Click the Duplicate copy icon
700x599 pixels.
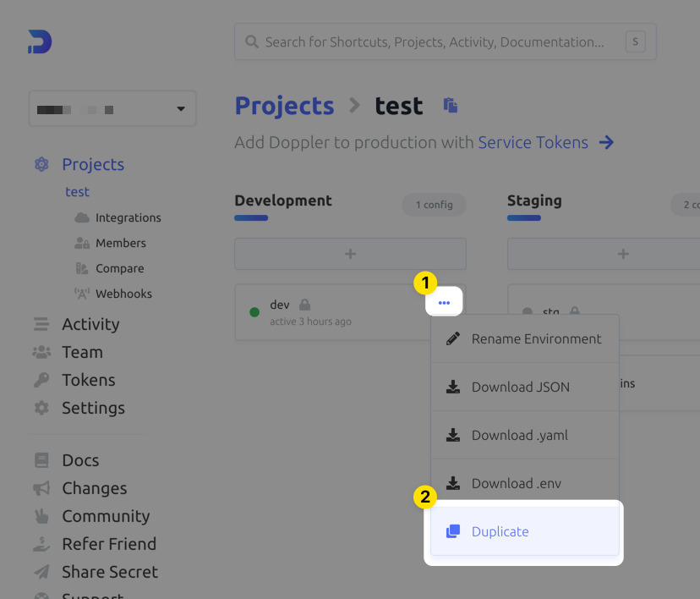[452, 531]
